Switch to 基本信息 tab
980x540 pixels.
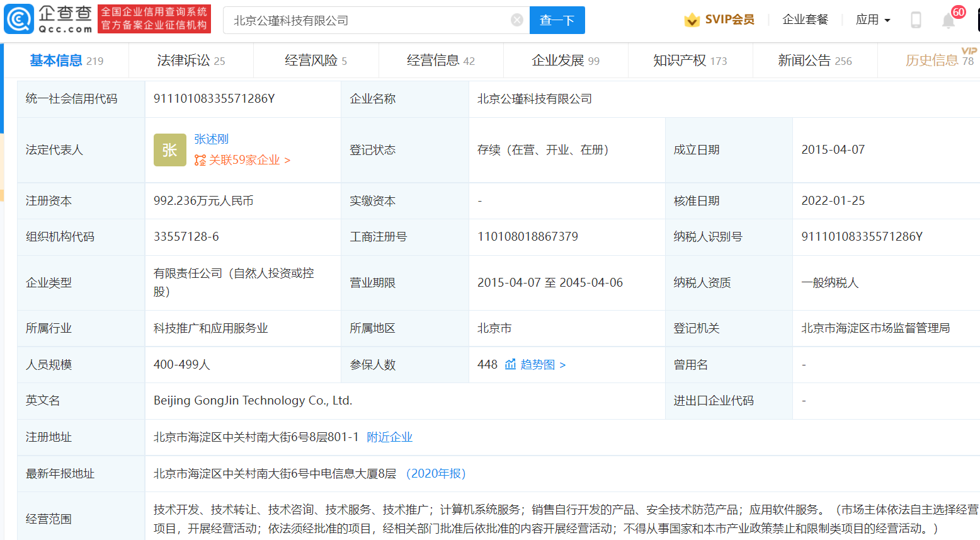[x=66, y=60]
